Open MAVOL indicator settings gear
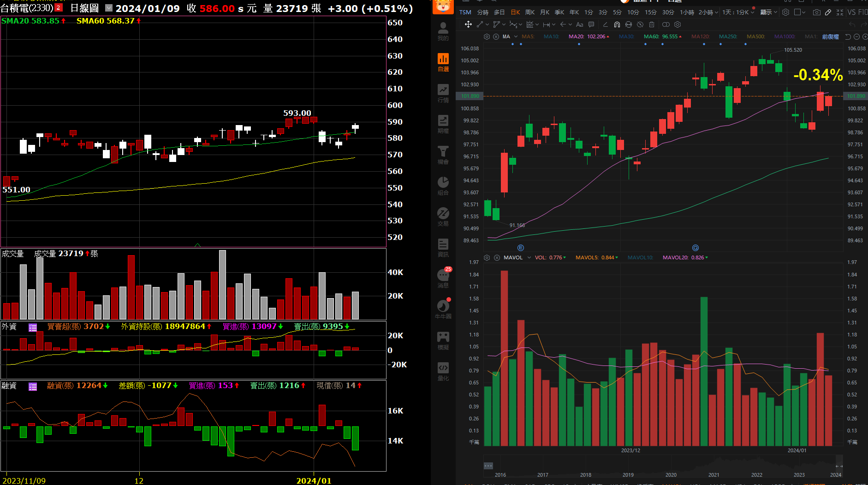Image resolution: width=868 pixels, height=485 pixels. point(487,257)
